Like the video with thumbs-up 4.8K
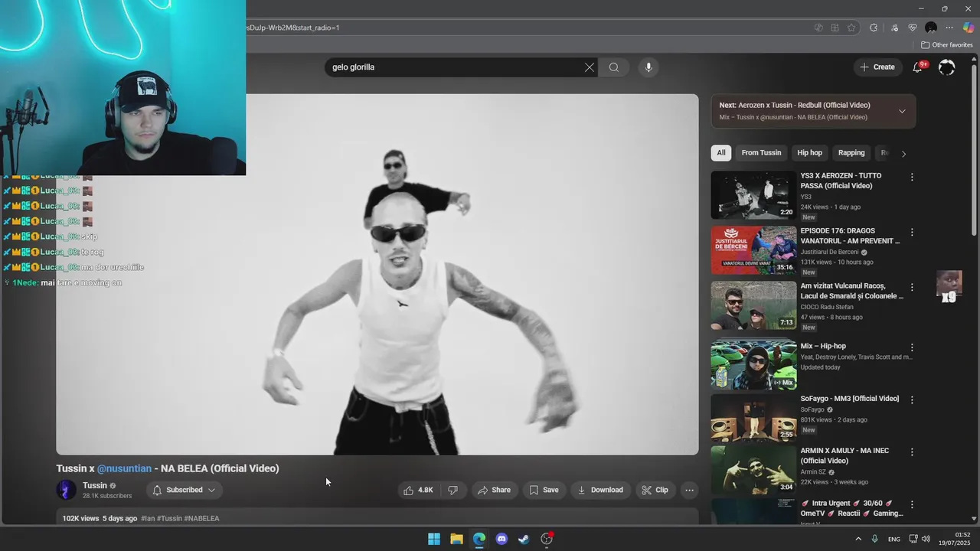The height and width of the screenshot is (551, 980). click(419, 490)
